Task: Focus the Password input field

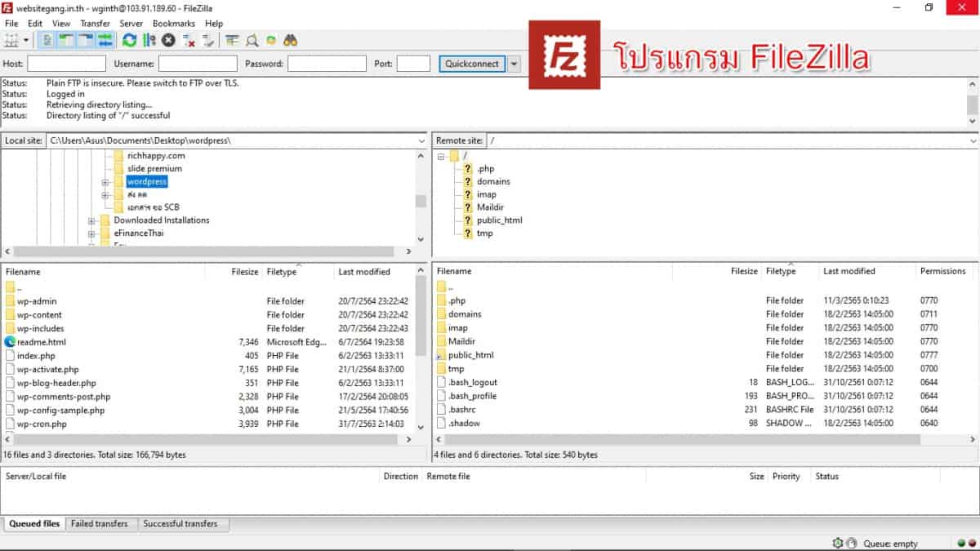Action: [x=327, y=64]
